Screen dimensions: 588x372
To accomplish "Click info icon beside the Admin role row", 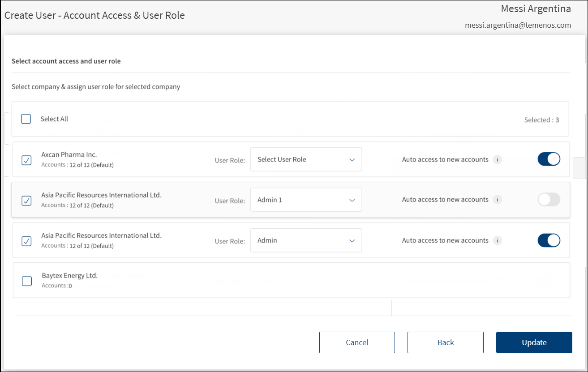I will 497,240.
